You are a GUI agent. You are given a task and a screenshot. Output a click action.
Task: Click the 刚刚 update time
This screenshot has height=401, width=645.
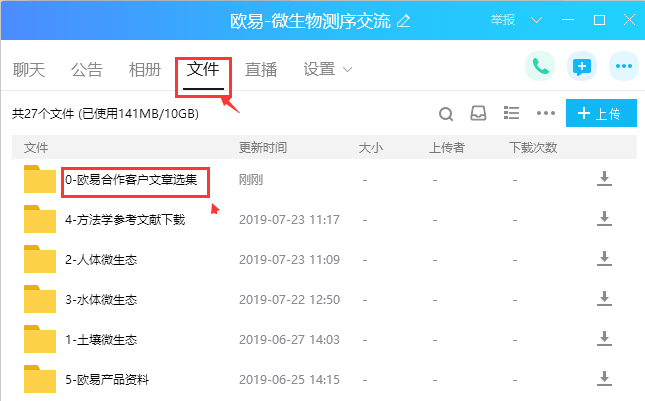(x=251, y=180)
